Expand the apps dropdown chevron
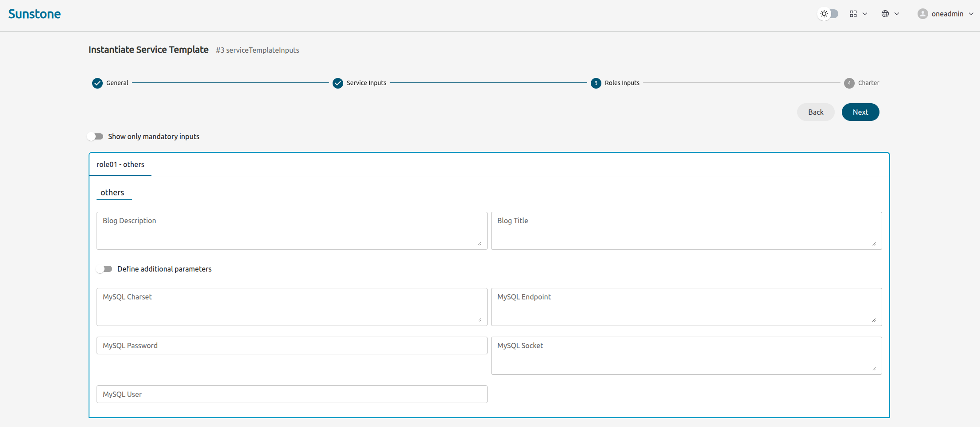 (866, 14)
